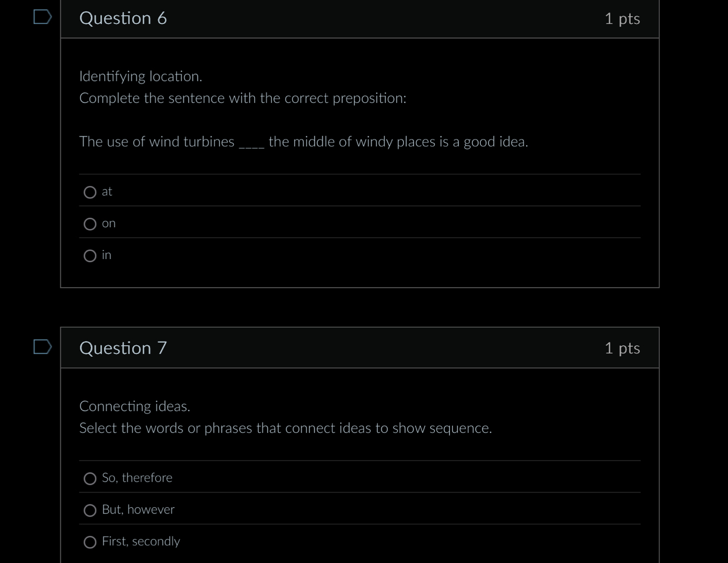Click the '1 pts' label of Question 6
Image resolution: width=728 pixels, height=563 pixels.
click(x=622, y=19)
